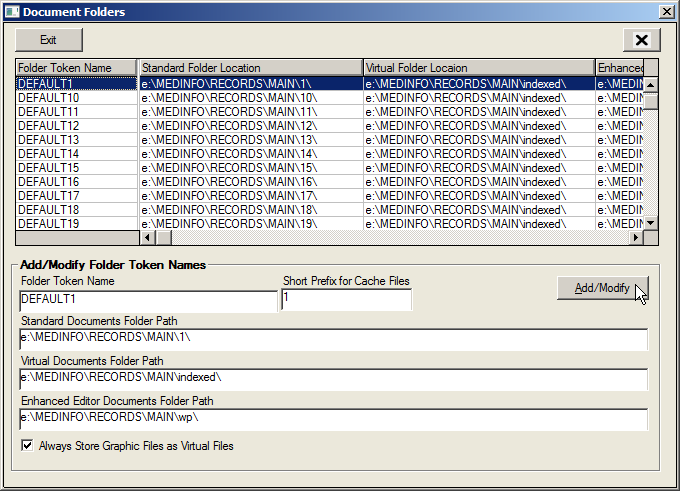Click the Short Prefix for Cache Files field

click(x=347, y=300)
